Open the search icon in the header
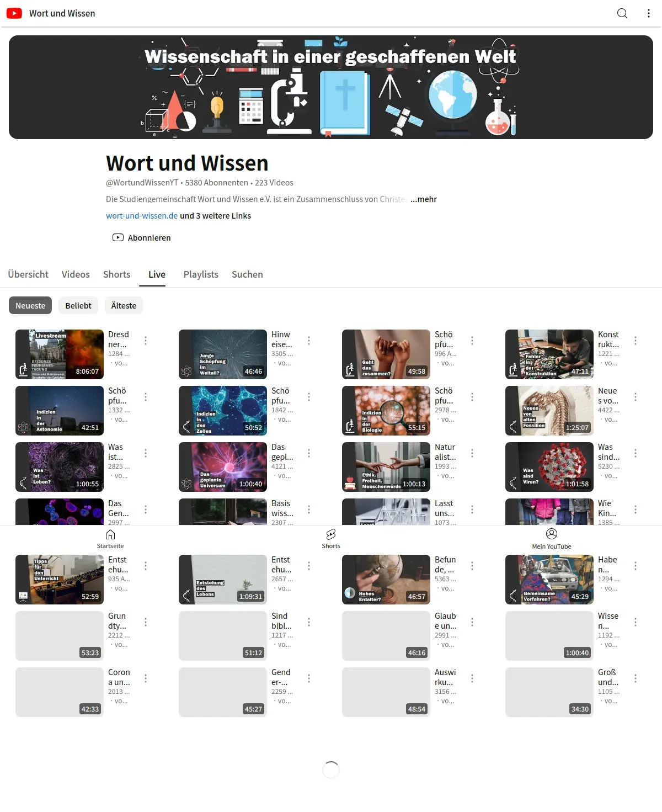The image size is (662, 812). tap(622, 13)
